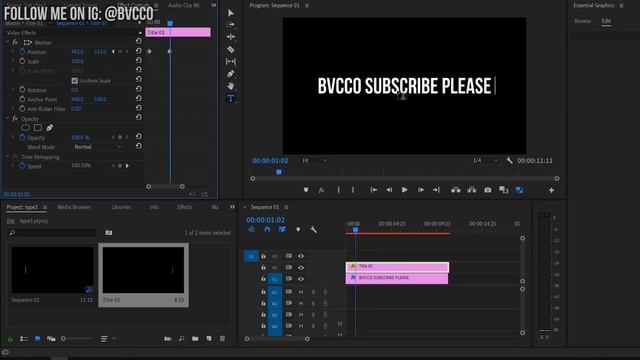The height and width of the screenshot is (360, 640).
Task: Select the Type tool
Action: pyautogui.click(x=231, y=98)
